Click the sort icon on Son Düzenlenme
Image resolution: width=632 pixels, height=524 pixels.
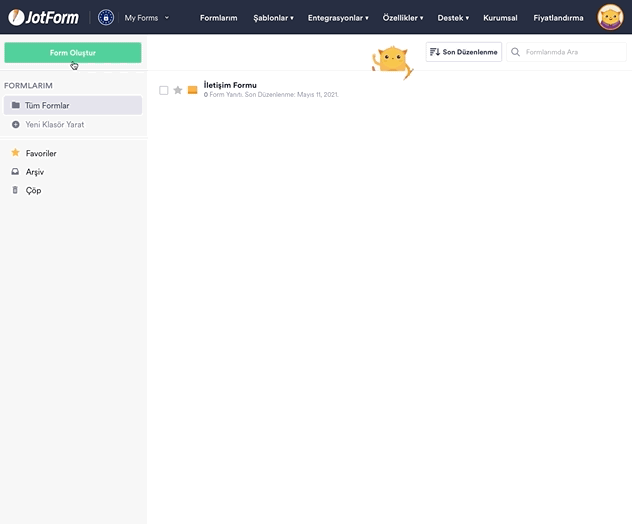pyautogui.click(x=434, y=52)
